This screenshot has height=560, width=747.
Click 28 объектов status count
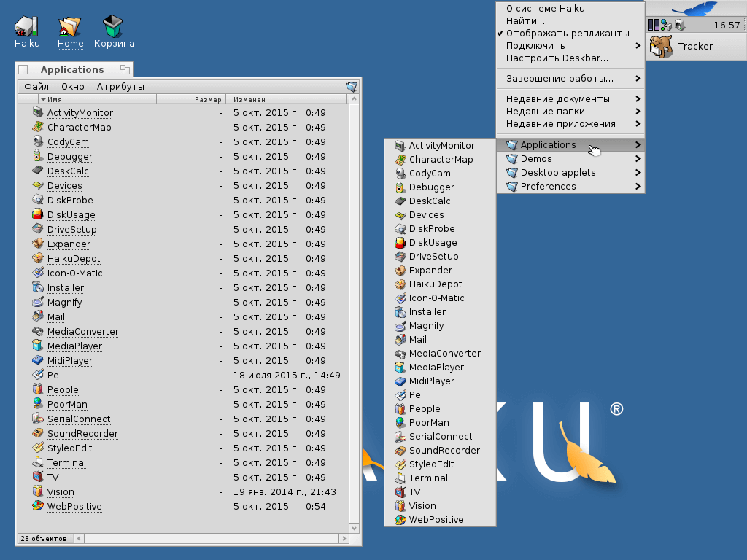44,539
